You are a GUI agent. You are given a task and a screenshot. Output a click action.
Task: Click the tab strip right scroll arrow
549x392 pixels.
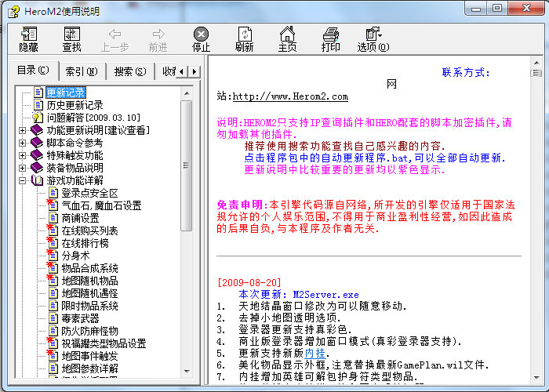tap(195, 72)
